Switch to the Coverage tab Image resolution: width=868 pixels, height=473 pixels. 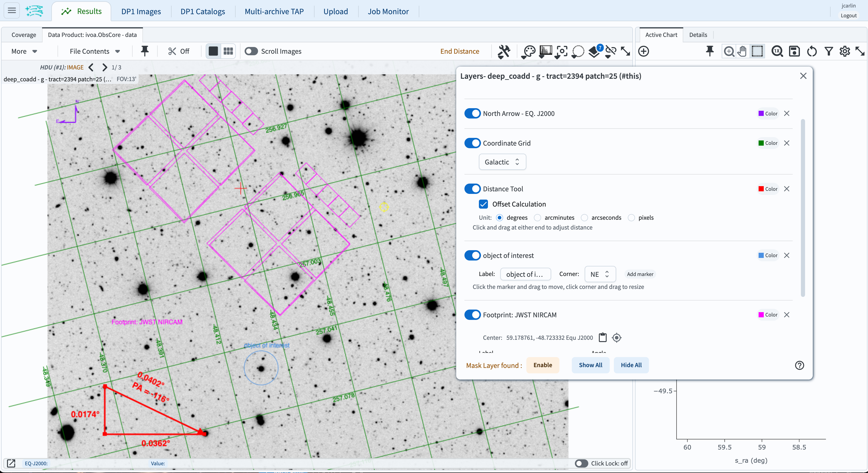23,35
